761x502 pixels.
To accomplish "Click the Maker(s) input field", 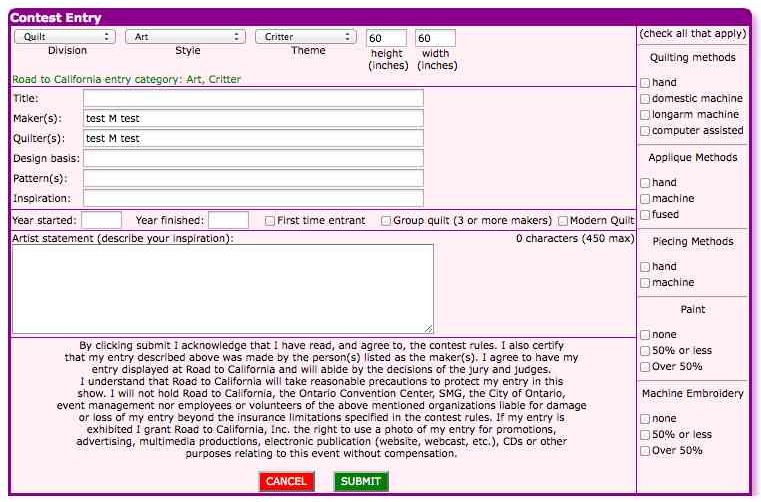I will pos(253,118).
